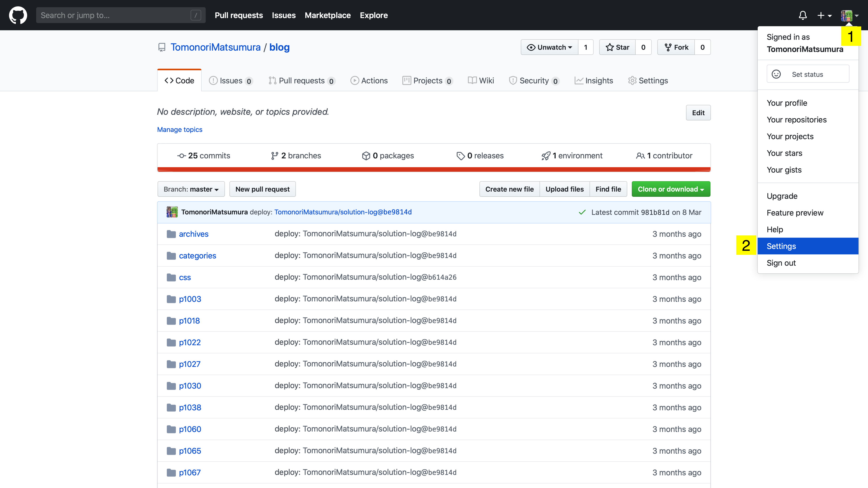The height and width of the screenshot is (488, 868).
Task: Click the committer avatar in latest commit row
Action: click(172, 212)
